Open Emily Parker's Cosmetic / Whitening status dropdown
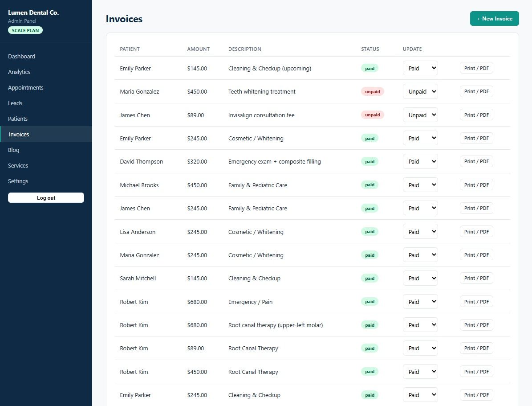The height and width of the screenshot is (406, 532). [420, 138]
